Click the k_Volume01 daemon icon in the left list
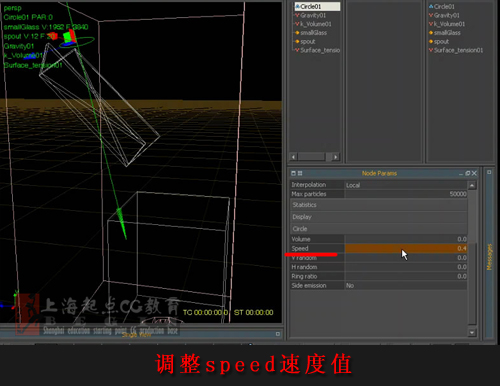 tap(297, 24)
